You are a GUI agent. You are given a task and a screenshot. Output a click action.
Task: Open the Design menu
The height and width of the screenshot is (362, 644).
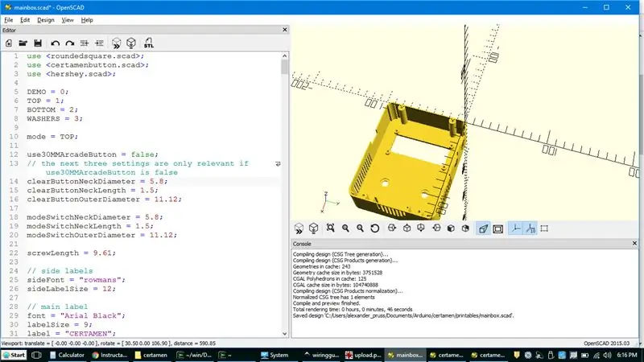(46, 19)
